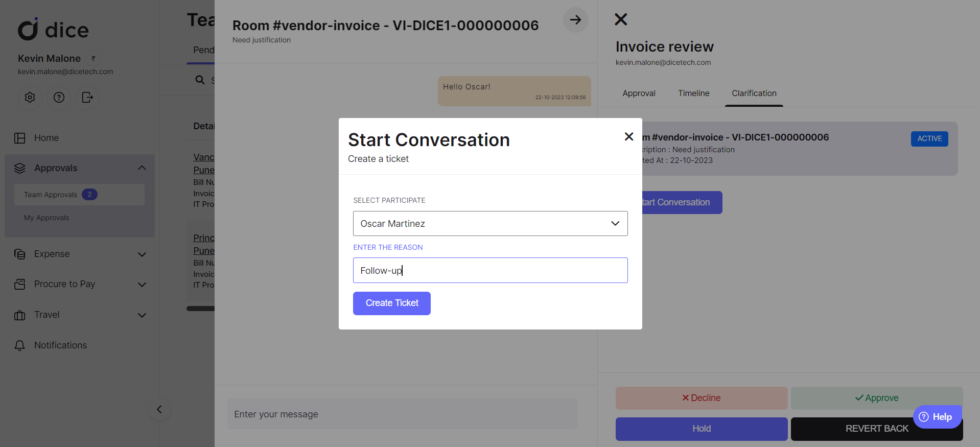Expand the Expense menu chevron
Viewport: 980px width, 447px height.
click(x=142, y=254)
